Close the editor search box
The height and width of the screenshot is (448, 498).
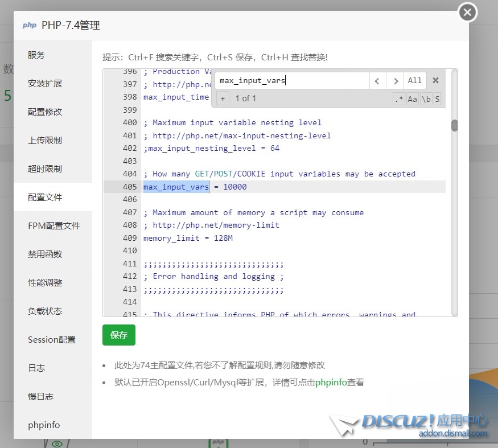(x=435, y=81)
